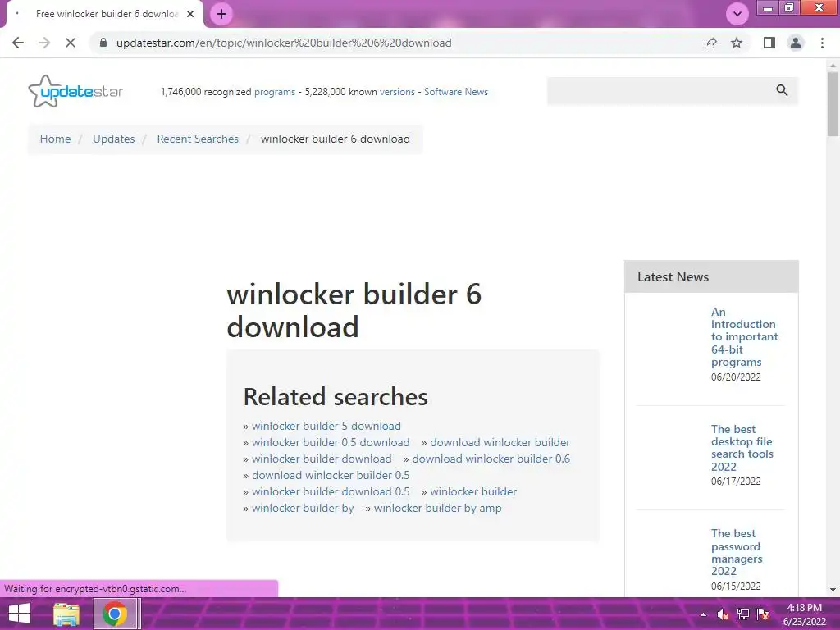
Task: Show hidden system tray icons
Action: 703,614
